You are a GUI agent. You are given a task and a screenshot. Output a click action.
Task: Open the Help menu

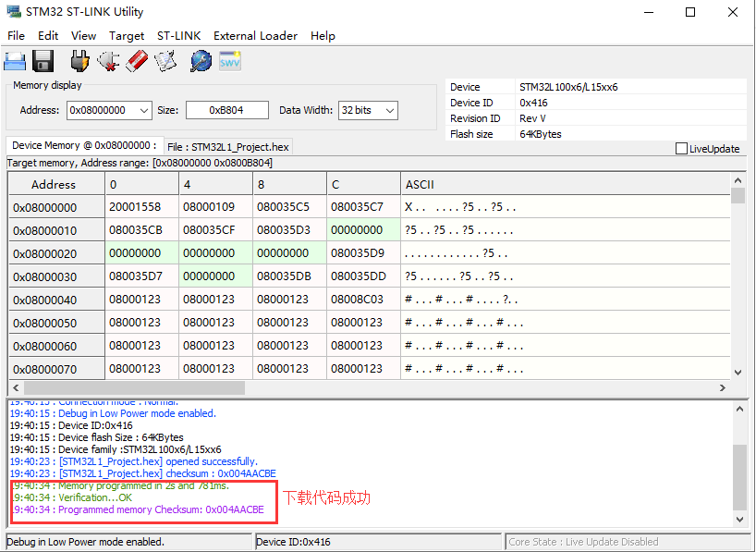tap(323, 36)
